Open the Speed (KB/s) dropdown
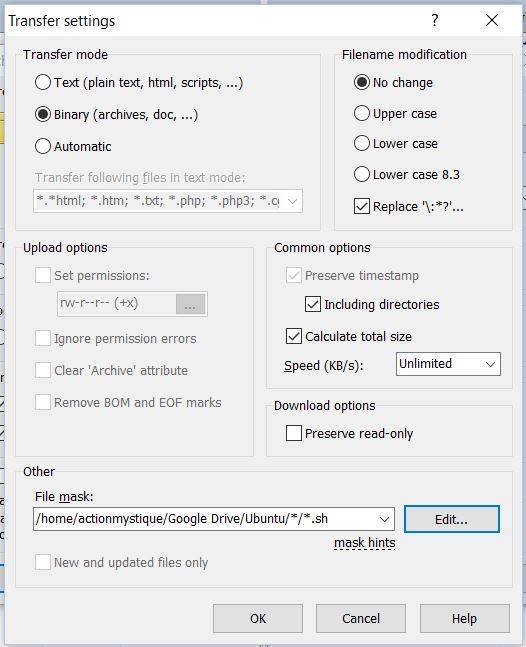Screen dimensions: 526x647 (x=448, y=364)
